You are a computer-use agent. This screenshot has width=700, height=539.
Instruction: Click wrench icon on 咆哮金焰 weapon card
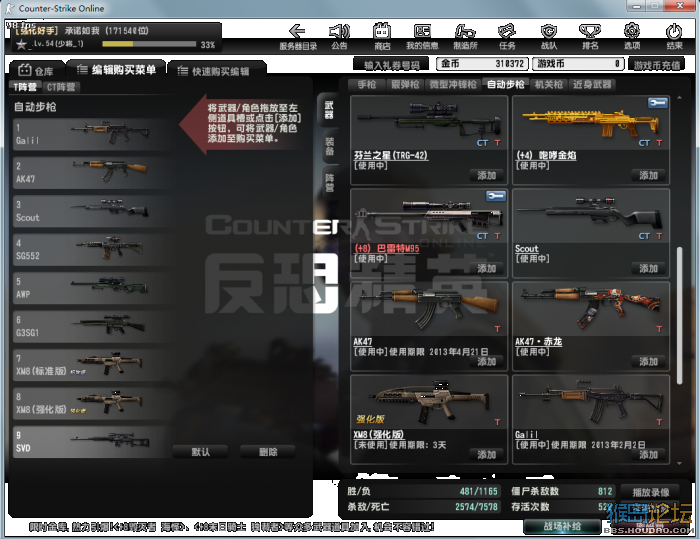658,103
